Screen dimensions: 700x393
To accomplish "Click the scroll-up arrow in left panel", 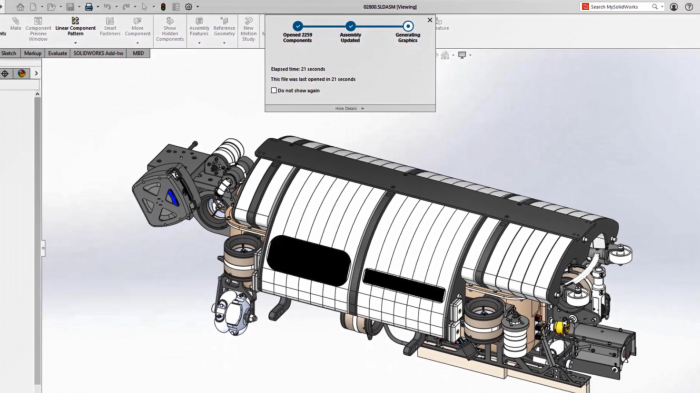I will [38, 94].
